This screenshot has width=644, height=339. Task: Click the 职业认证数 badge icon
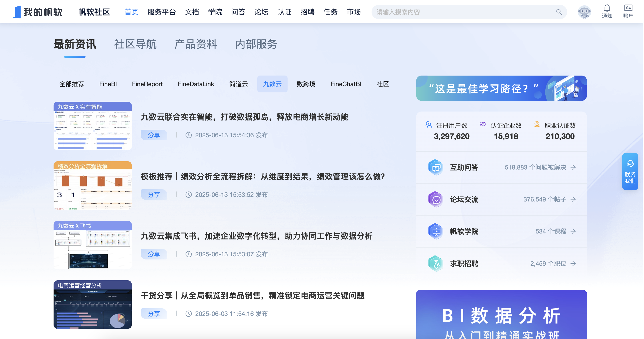point(537,124)
